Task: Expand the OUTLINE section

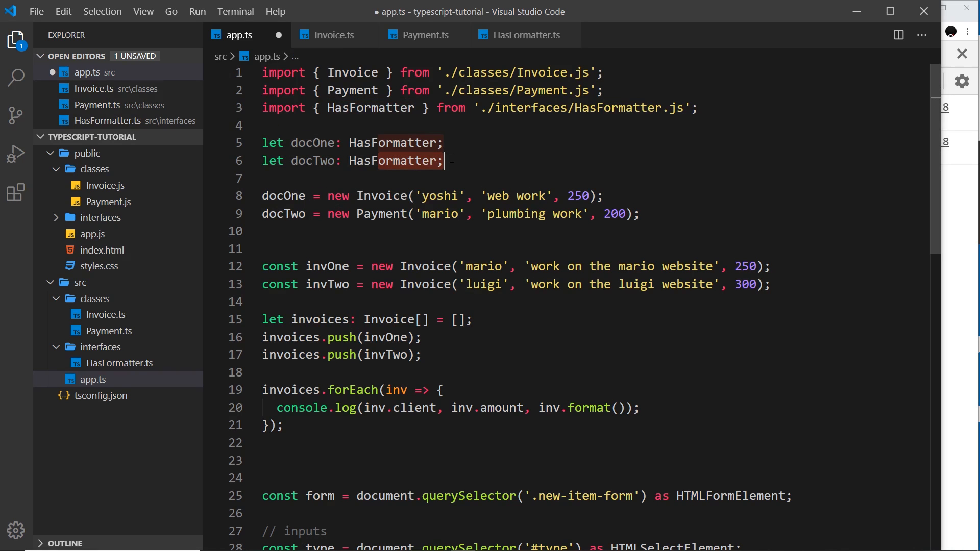Action: pyautogui.click(x=40, y=543)
